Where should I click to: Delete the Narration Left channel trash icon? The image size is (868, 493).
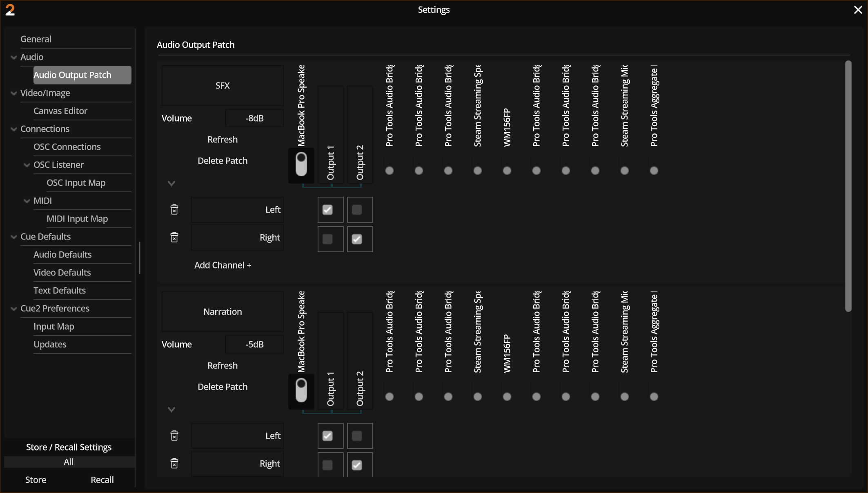[x=174, y=436]
